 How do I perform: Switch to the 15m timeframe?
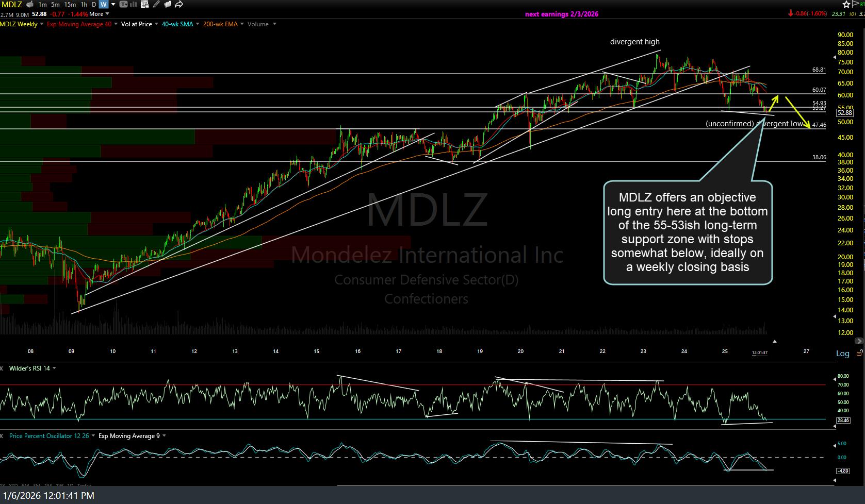[x=70, y=5]
